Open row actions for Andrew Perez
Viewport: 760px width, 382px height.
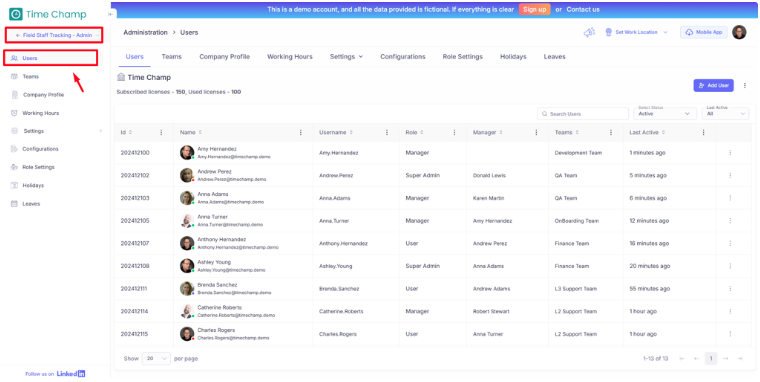(730, 175)
